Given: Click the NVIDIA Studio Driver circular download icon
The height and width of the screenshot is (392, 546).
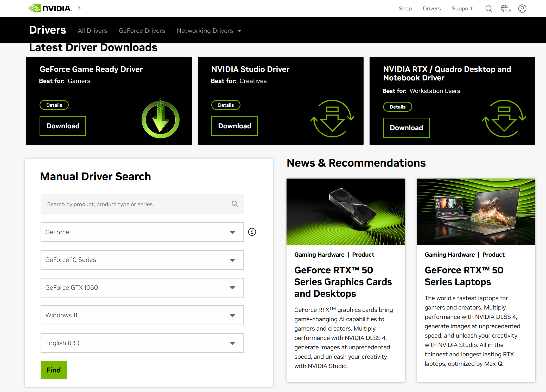Looking at the screenshot, I should pyautogui.click(x=332, y=118).
